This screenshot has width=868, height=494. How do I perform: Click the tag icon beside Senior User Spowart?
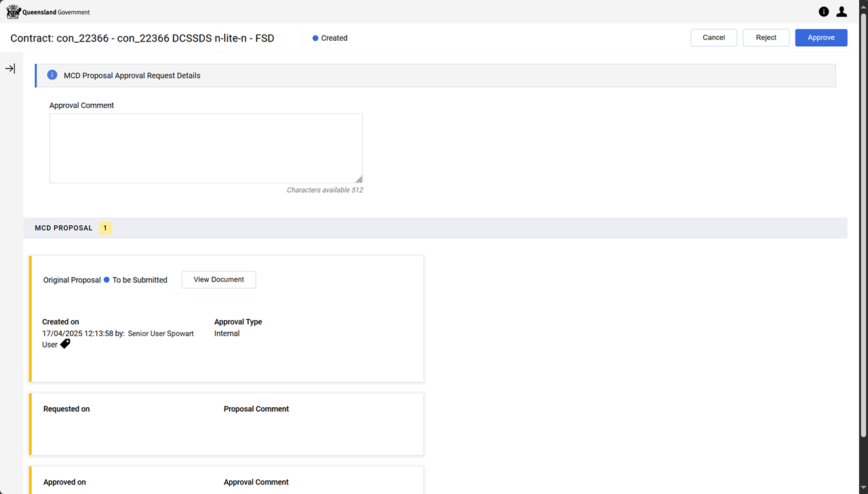(65, 344)
